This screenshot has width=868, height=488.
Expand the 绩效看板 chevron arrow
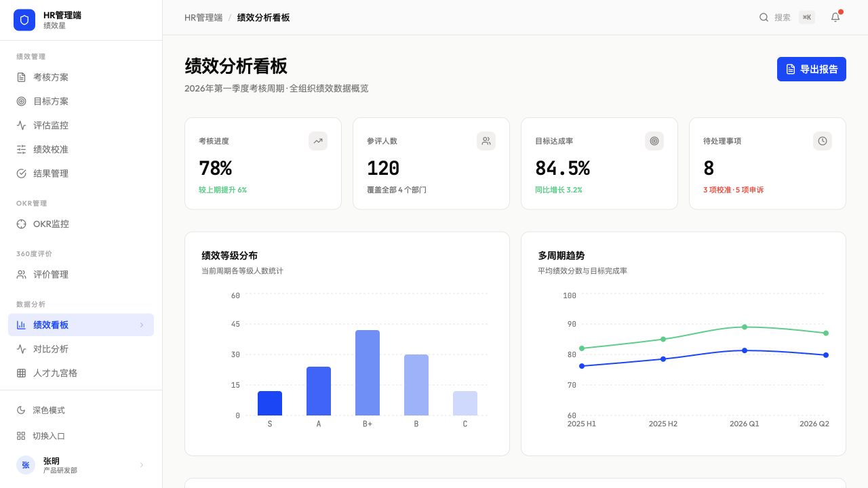(x=142, y=325)
